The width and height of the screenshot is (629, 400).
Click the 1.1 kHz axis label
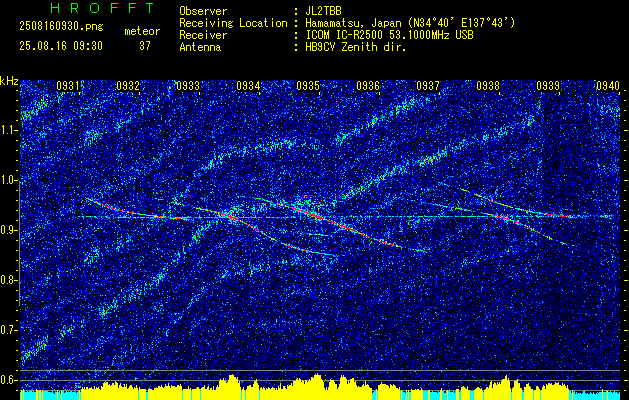coord(8,131)
